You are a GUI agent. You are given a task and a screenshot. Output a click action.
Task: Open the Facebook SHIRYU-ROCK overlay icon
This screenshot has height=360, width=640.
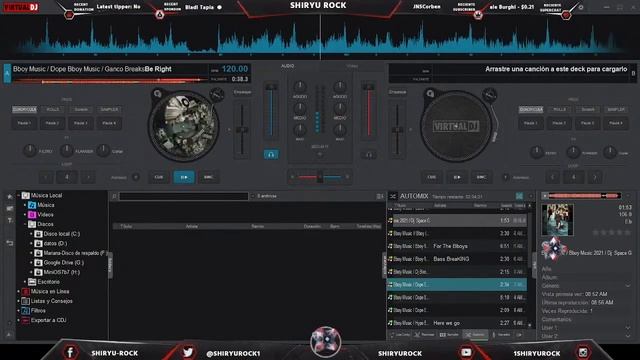coord(70,352)
